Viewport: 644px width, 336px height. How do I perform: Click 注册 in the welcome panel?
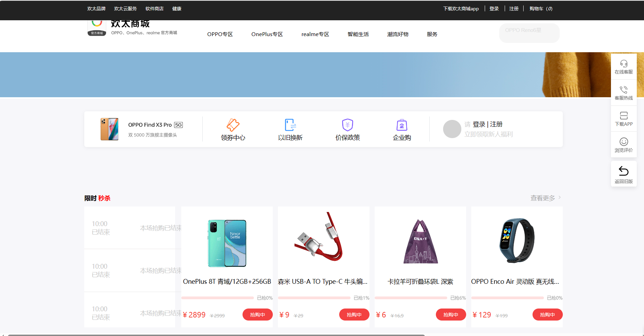tap(496, 124)
